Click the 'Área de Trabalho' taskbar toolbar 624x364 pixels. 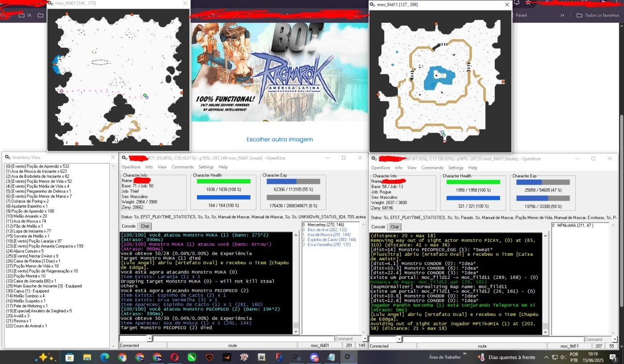point(444,357)
